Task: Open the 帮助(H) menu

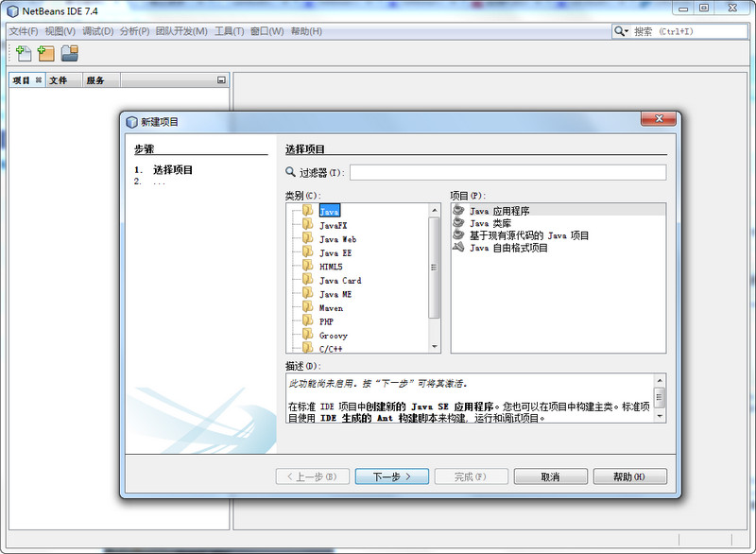Action: tap(306, 31)
